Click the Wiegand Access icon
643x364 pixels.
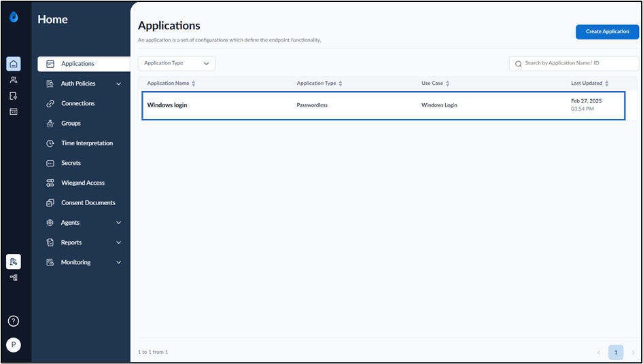(50, 183)
